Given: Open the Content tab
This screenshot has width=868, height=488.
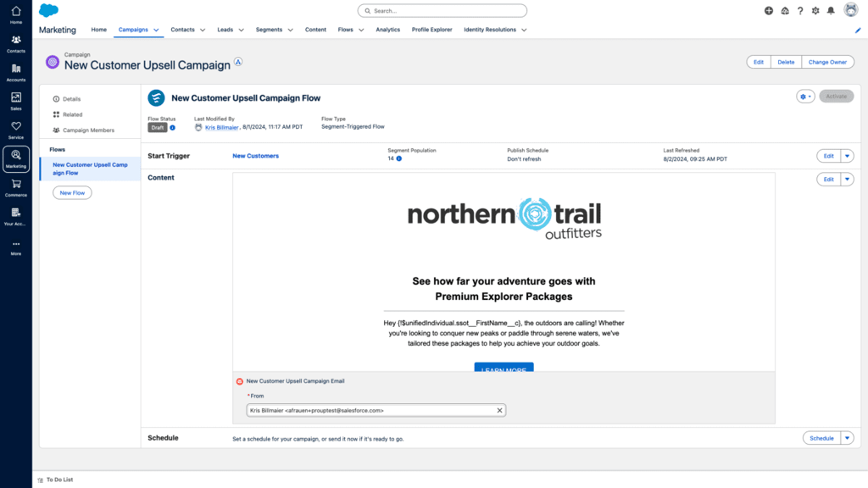Looking at the screenshot, I should point(315,30).
